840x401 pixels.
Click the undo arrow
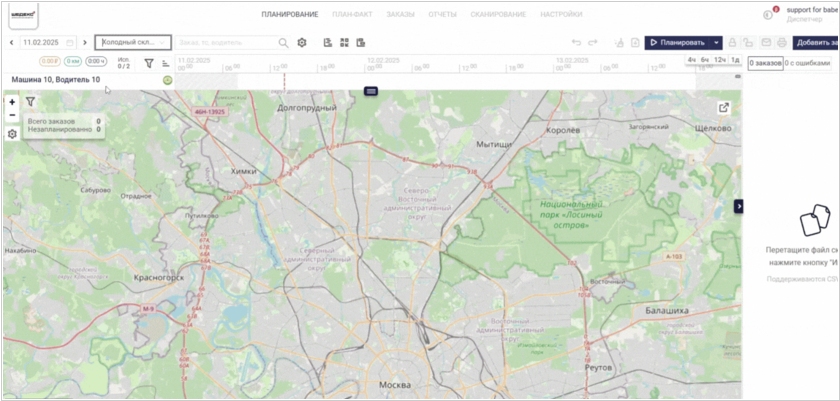576,42
